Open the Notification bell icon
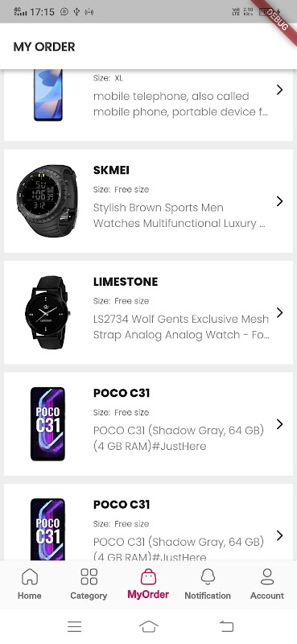Viewport: 297px width, 644px height. (208, 576)
